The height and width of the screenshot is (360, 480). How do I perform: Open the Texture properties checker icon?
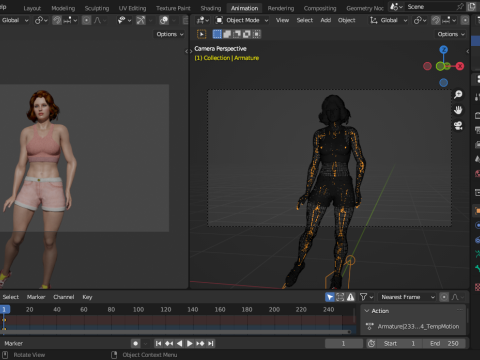[x=477, y=287]
